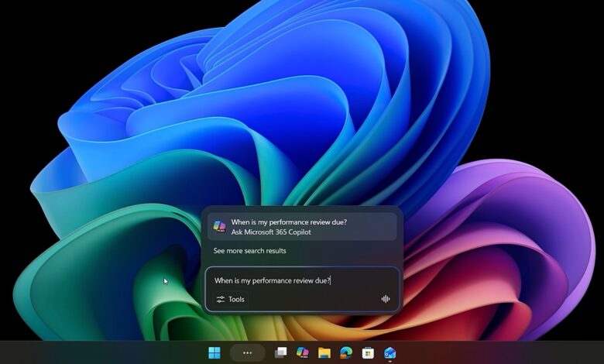Open Task View from the taskbar
604x364 pixels.
(x=280, y=352)
